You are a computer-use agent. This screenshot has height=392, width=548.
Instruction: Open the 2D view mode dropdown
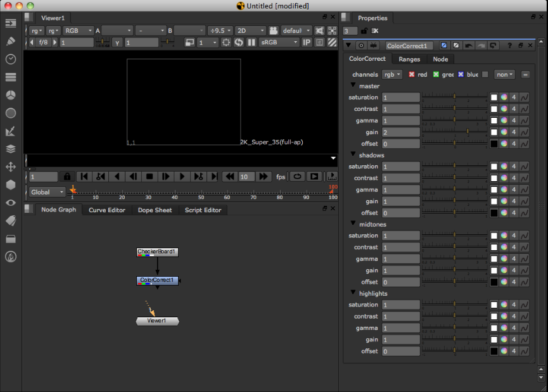[250, 30]
